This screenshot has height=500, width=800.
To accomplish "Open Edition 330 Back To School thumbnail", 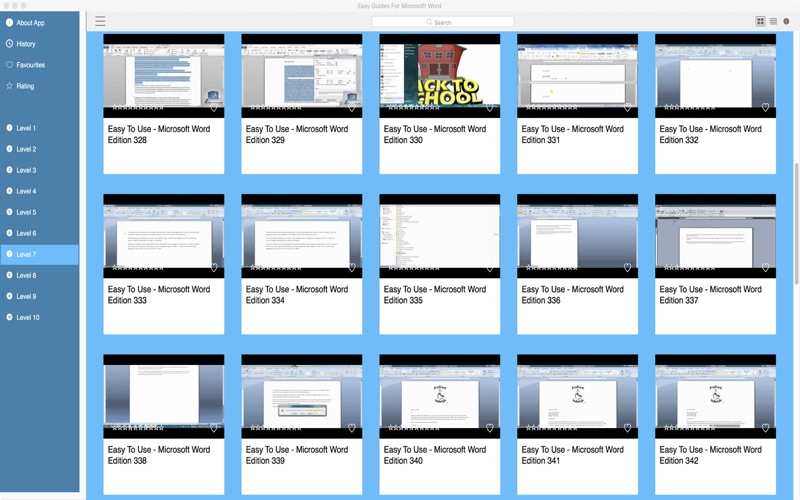I will point(439,74).
